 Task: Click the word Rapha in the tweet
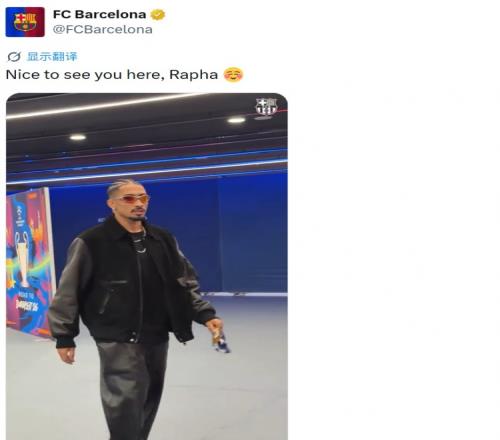(193, 74)
